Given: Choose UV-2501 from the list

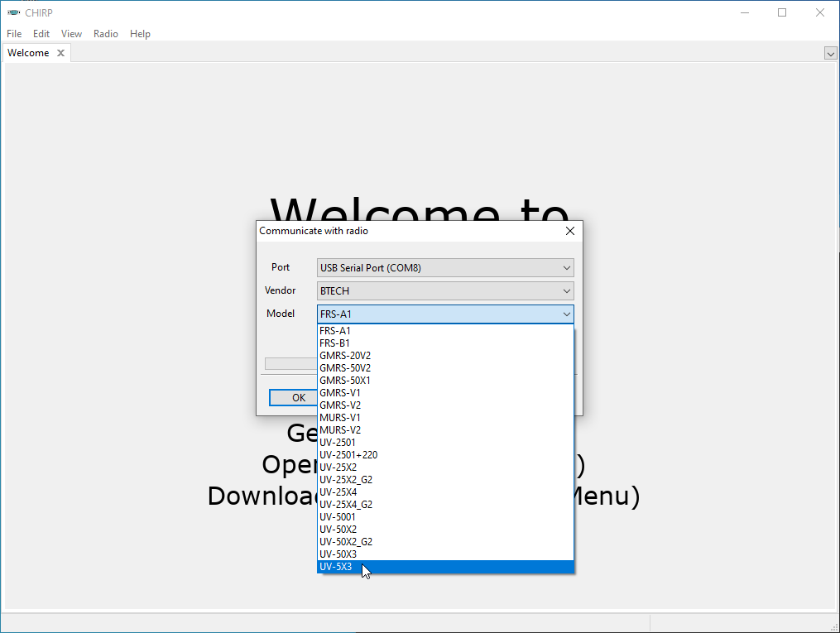Looking at the screenshot, I should [x=446, y=443].
